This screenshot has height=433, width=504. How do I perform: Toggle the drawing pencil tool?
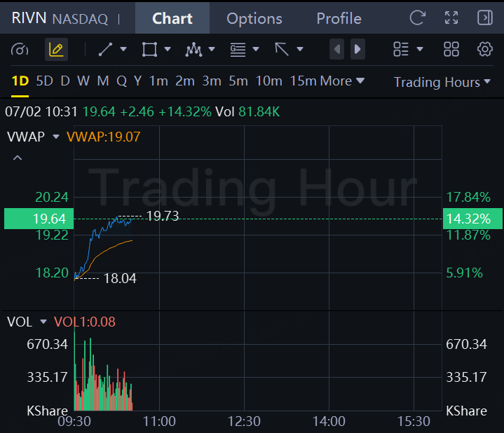tap(56, 50)
